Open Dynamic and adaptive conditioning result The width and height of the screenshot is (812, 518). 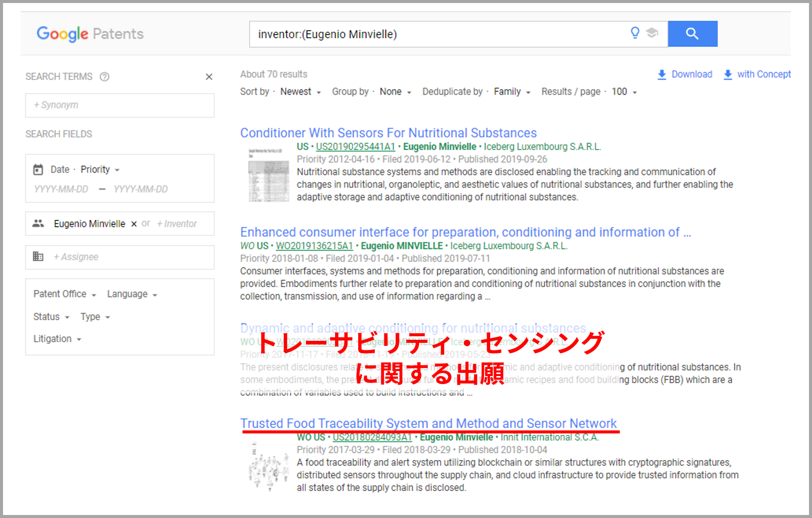(413, 328)
